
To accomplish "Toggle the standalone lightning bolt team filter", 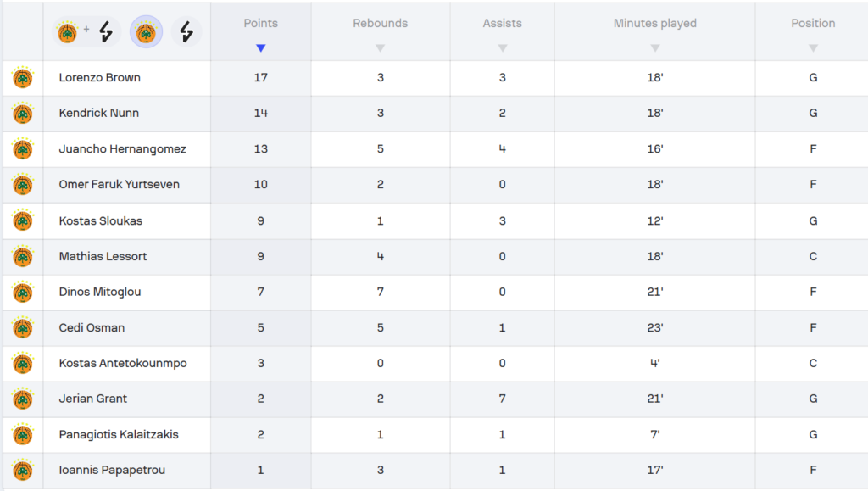I will 186,32.
